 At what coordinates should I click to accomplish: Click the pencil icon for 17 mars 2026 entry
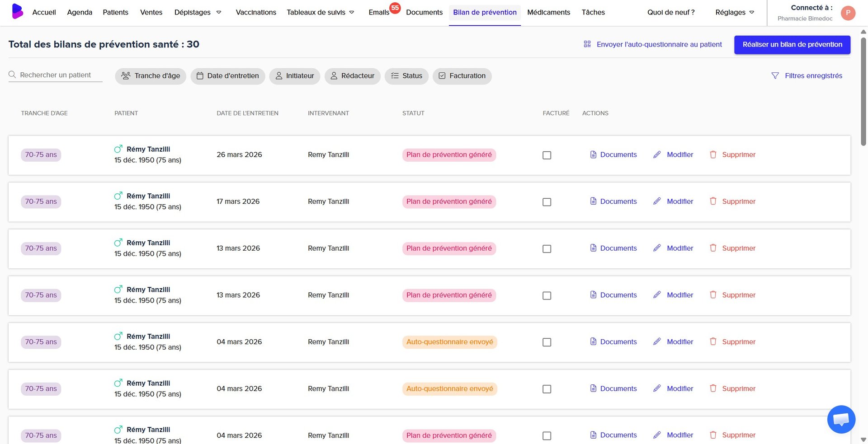click(657, 201)
